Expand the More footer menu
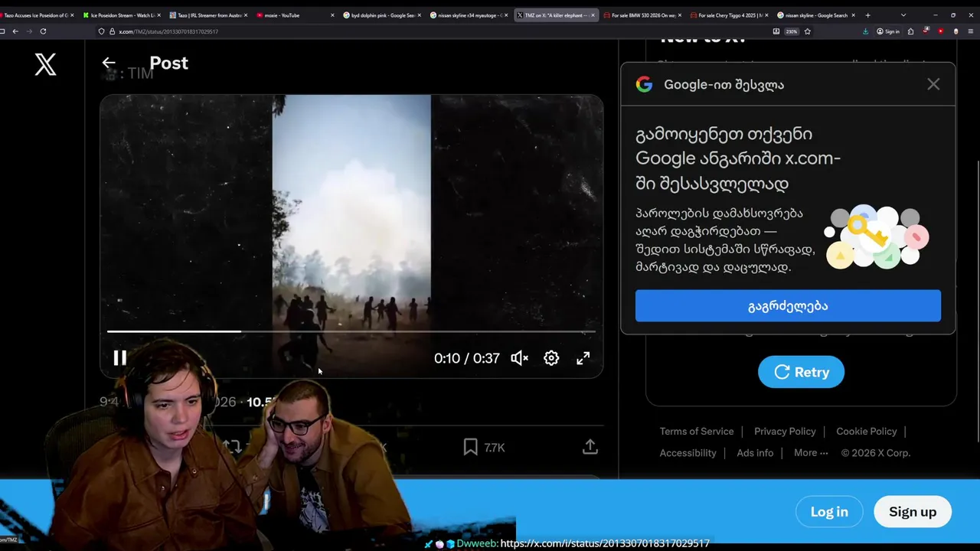Screen dimensions: 980x551 (x=811, y=453)
